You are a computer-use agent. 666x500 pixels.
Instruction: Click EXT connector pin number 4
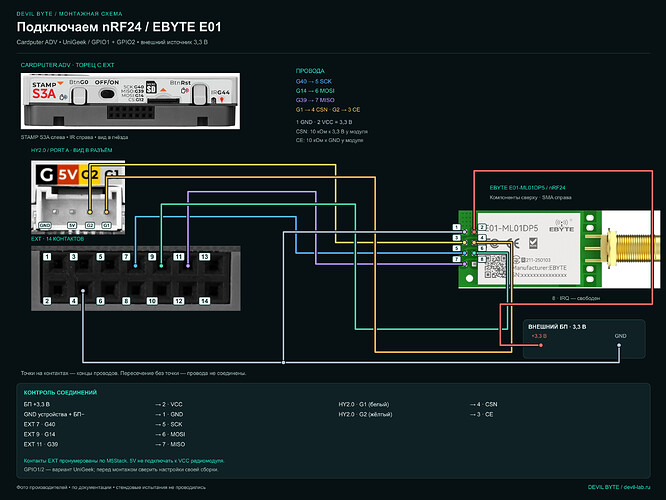tap(73, 301)
